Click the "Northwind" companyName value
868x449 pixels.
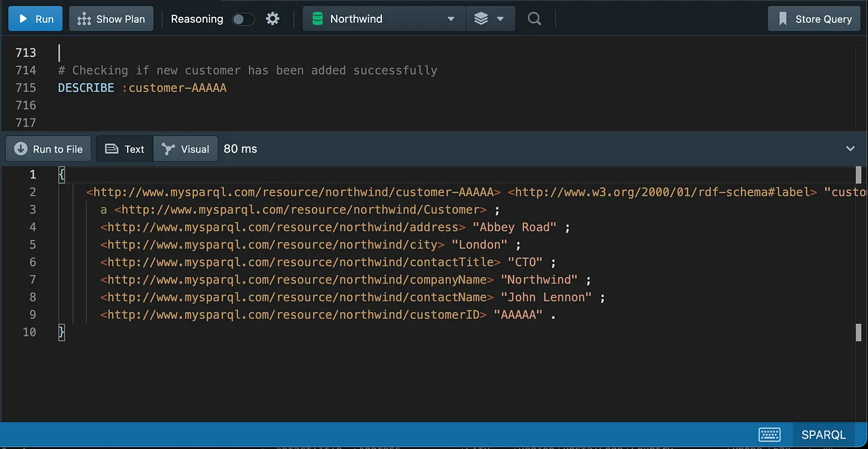pos(539,280)
